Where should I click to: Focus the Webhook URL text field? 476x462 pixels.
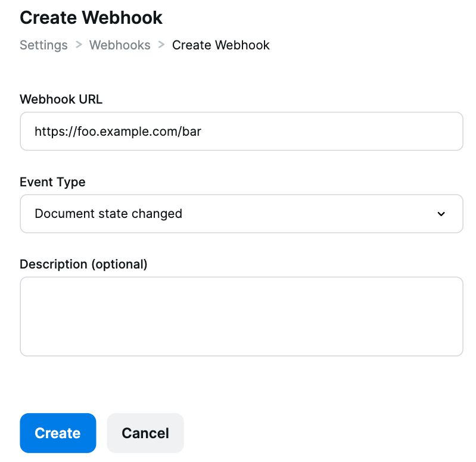pos(241,132)
